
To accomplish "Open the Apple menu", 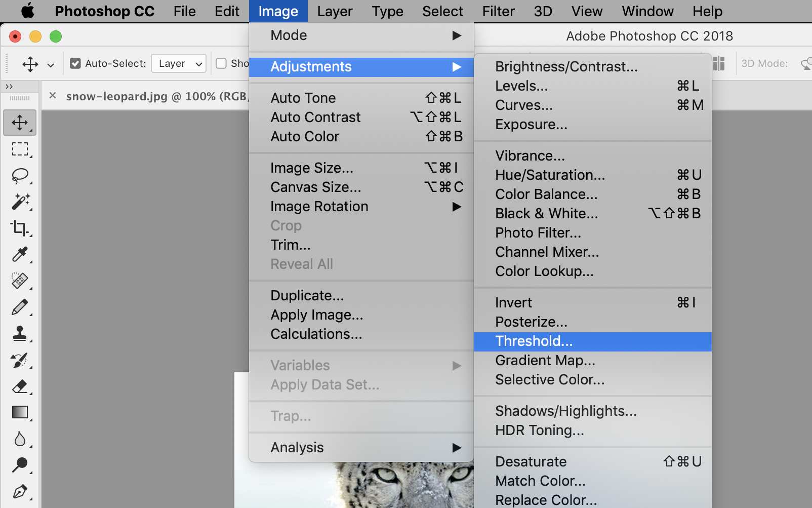I will click(x=28, y=11).
